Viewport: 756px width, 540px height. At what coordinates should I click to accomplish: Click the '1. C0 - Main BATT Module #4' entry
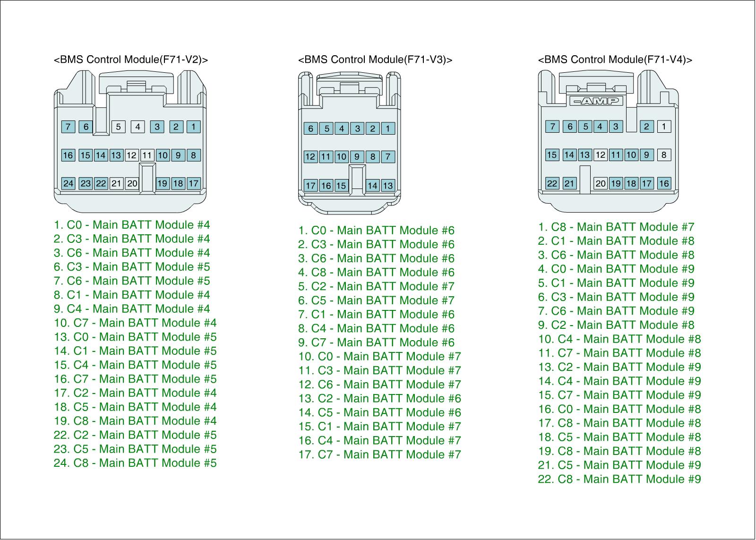132,225
